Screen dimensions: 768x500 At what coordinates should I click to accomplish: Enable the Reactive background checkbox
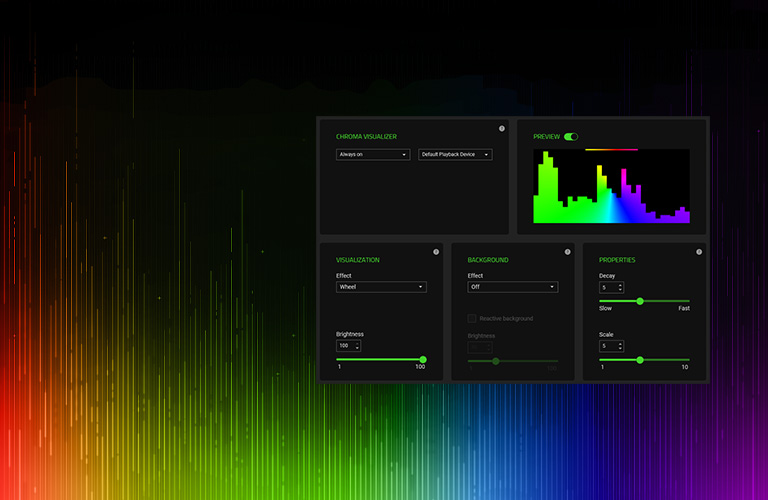[x=472, y=318]
